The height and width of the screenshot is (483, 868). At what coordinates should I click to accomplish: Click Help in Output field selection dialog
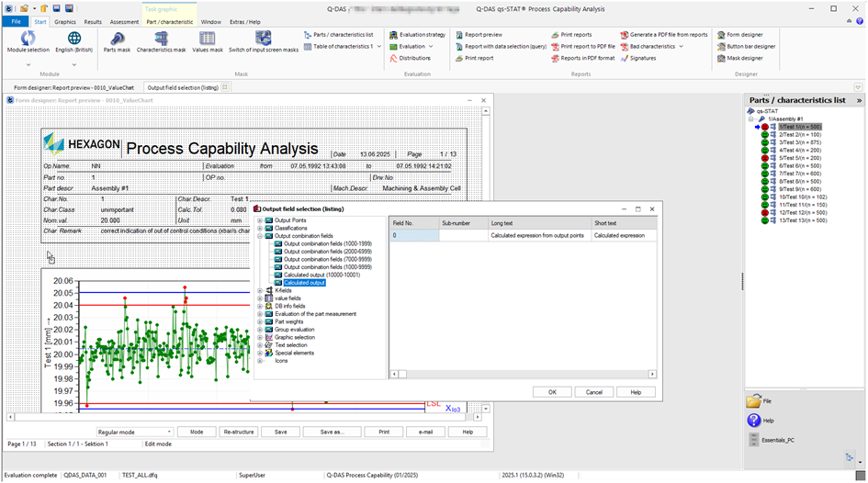(x=636, y=392)
